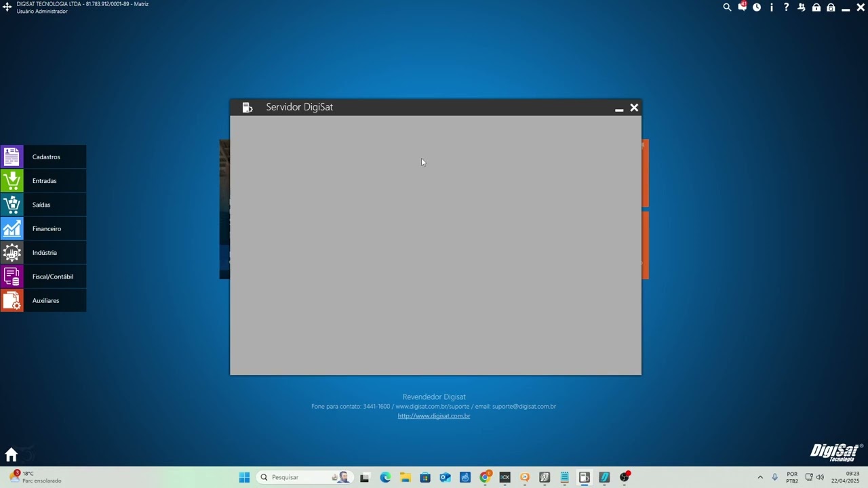Viewport: 868px width, 488px height.
Task: Click the clock history icon in top bar
Action: coord(757,7)
